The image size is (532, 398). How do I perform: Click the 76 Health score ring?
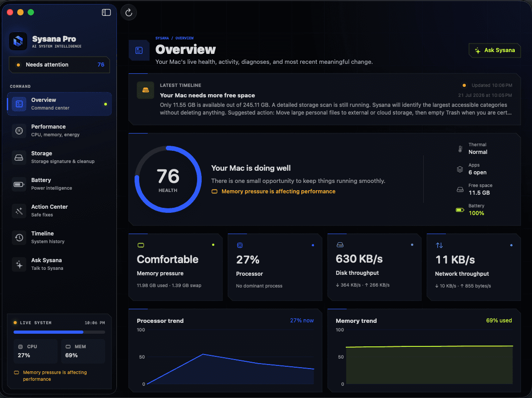coord(168,179)
